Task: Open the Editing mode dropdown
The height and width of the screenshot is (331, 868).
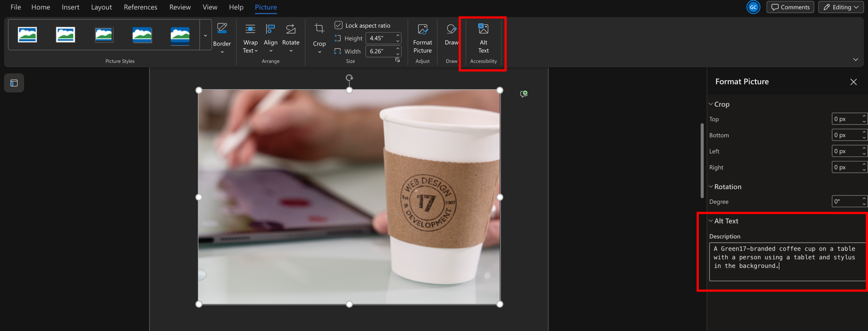Action: 841,7
